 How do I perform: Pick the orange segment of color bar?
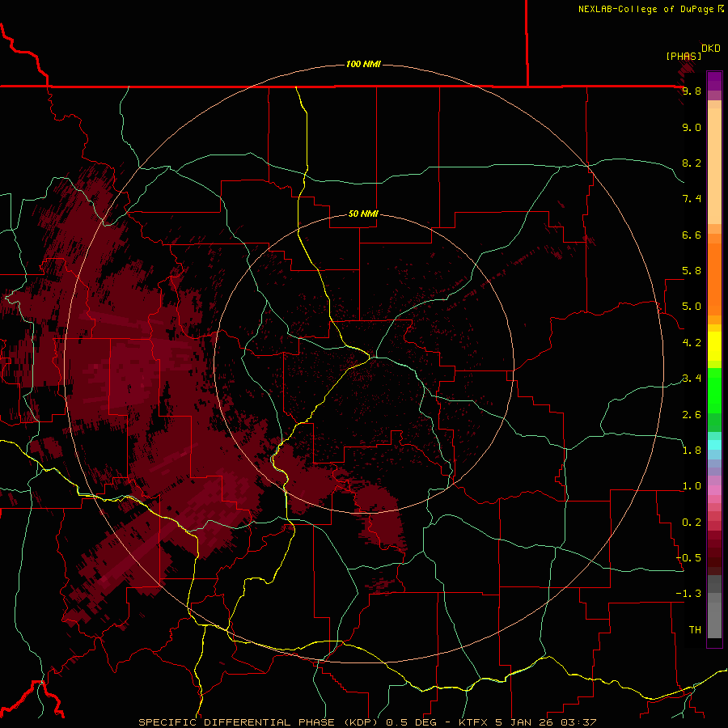[x=714, y=280]
